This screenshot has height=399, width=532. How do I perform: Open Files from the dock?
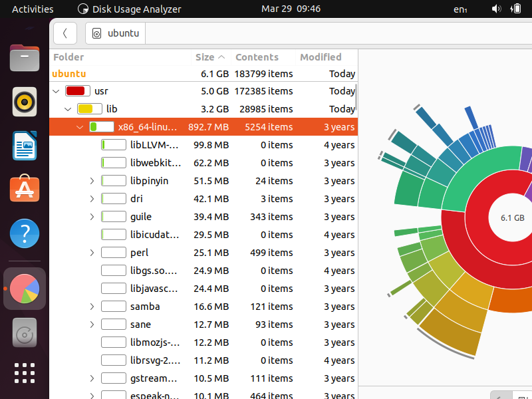tap(25, 58)
